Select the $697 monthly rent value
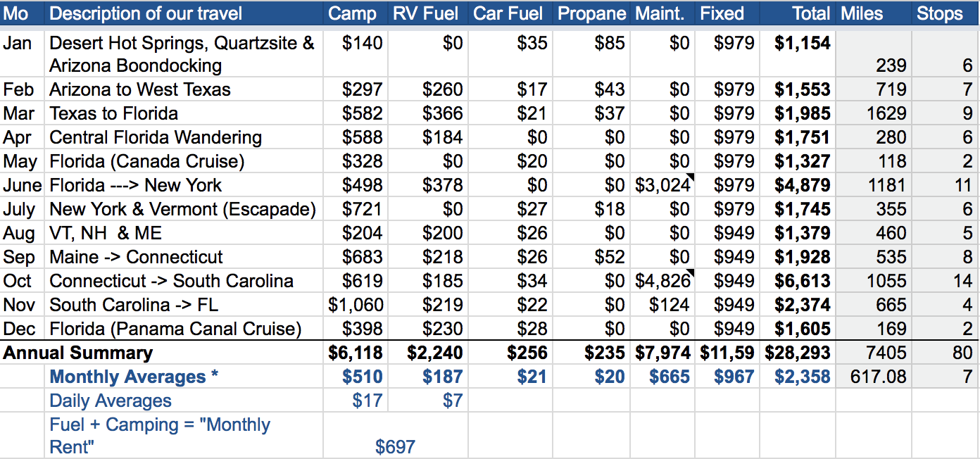The width and height of the screenshot is (980, 459). 395,446
